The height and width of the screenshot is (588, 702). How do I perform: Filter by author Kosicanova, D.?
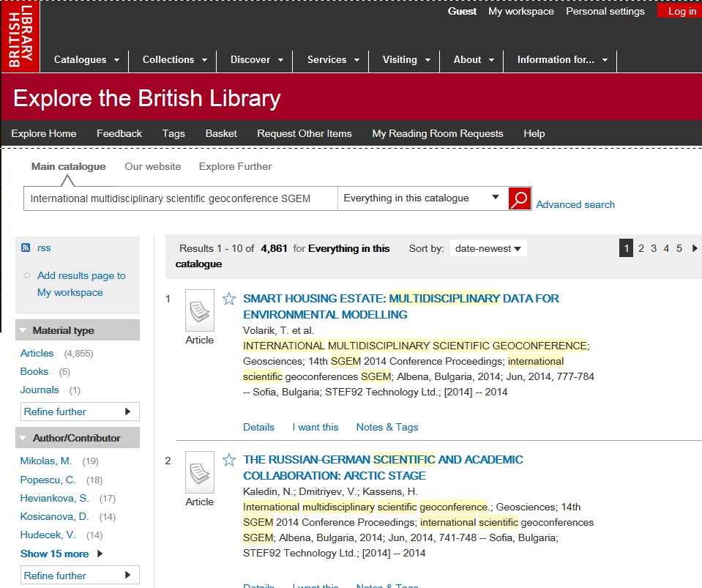click(55, 517)
